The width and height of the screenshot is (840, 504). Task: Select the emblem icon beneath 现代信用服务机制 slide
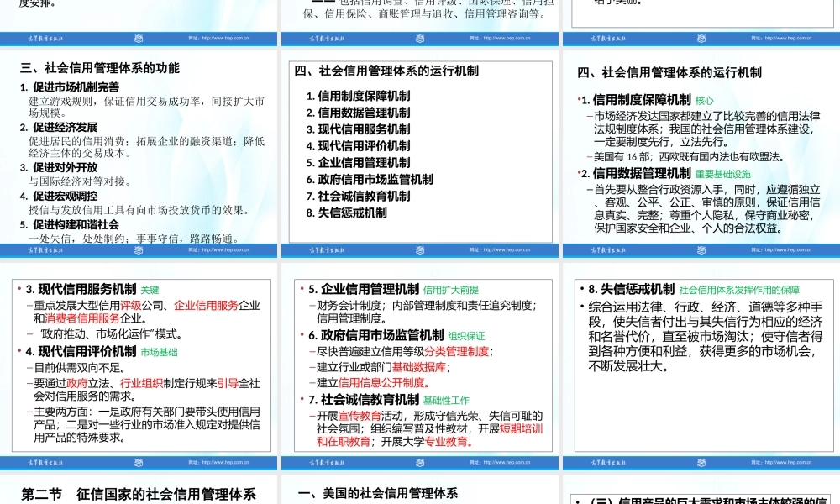(139, 462)
